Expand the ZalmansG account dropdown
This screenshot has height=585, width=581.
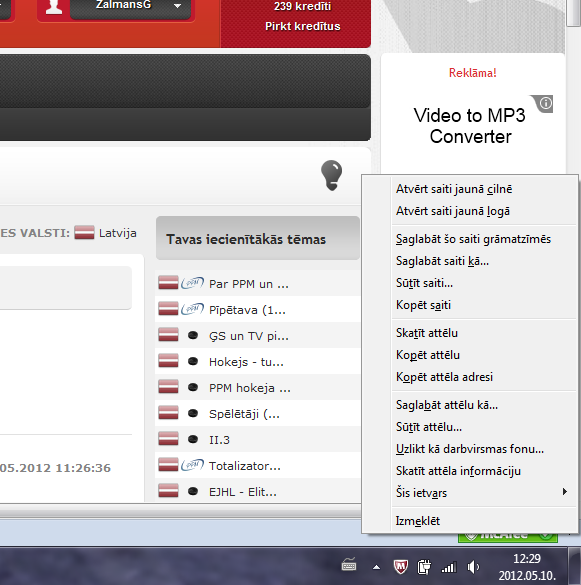coord(178,6)
